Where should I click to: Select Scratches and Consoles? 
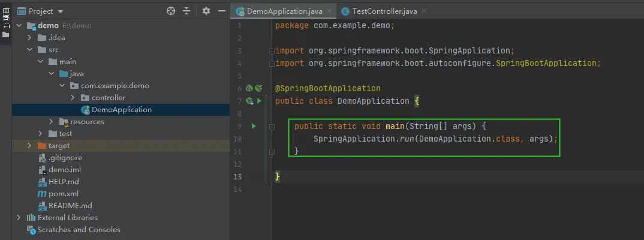tap(79, 230)
